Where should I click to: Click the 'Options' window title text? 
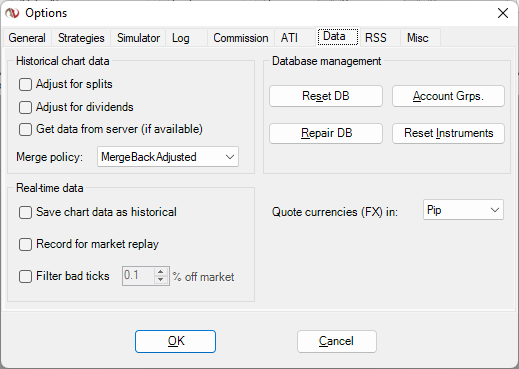(46, 13)
